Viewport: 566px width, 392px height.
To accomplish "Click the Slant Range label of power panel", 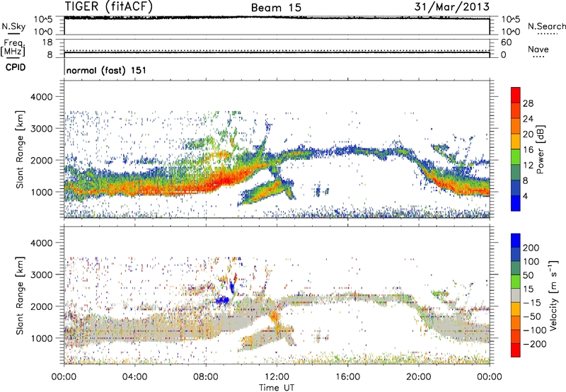I will point(20,149).
